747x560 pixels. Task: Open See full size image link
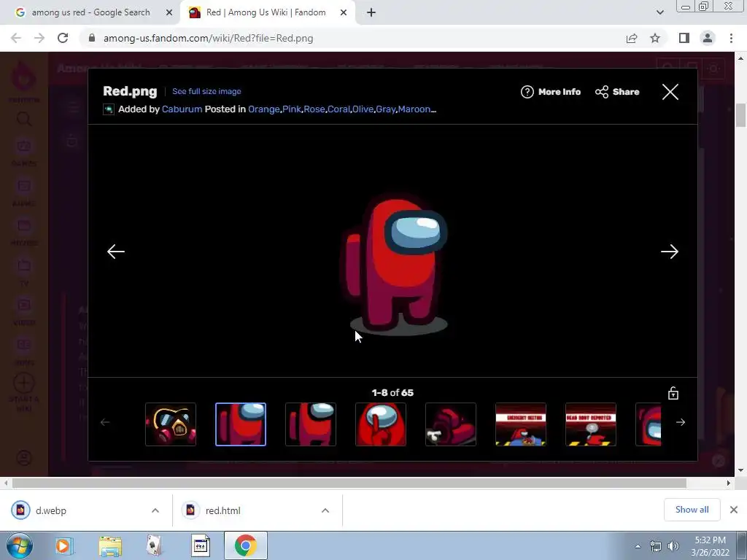206,91
